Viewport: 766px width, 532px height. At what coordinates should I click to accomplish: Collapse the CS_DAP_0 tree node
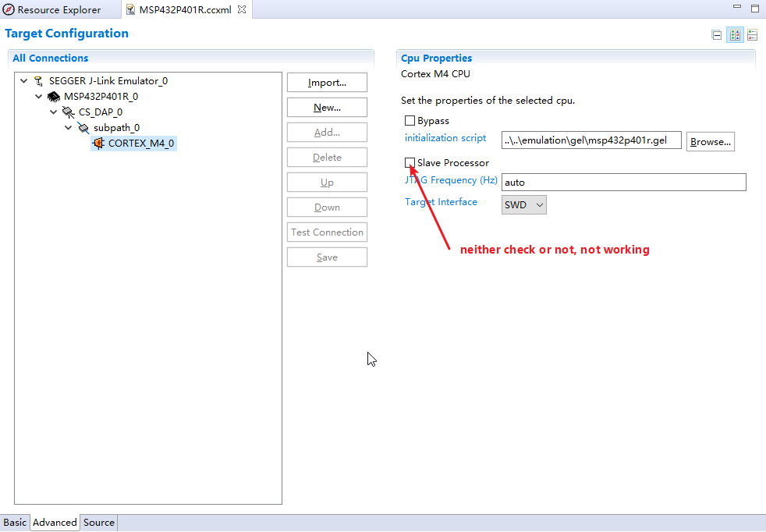[54, 112]
